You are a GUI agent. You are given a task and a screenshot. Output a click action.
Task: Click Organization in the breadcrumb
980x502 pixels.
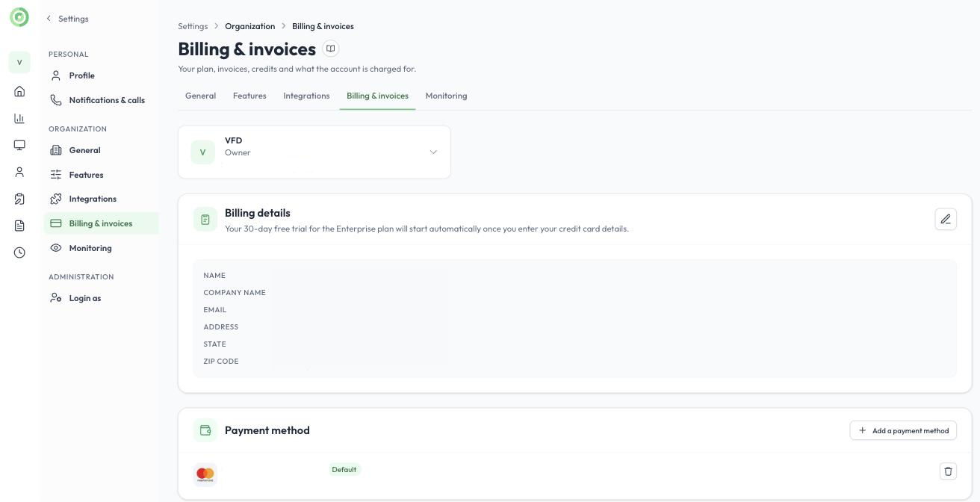tap(249, 26)
